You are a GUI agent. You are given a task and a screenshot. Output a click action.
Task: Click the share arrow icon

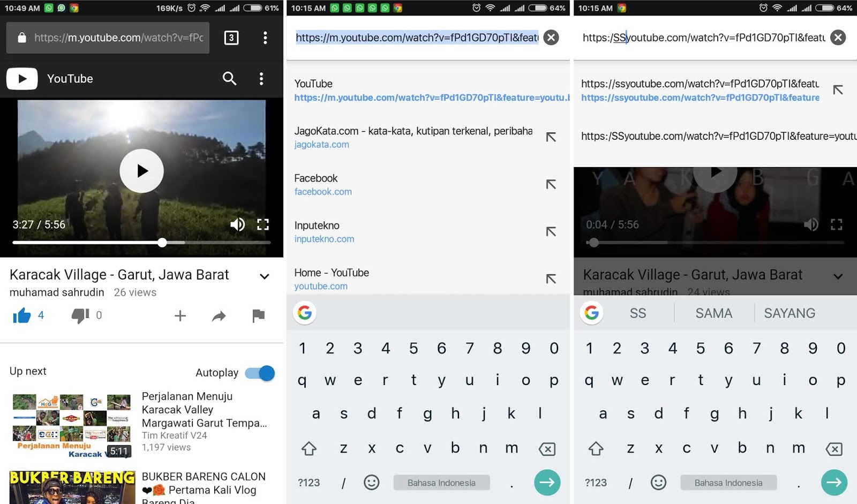point(219,316)
